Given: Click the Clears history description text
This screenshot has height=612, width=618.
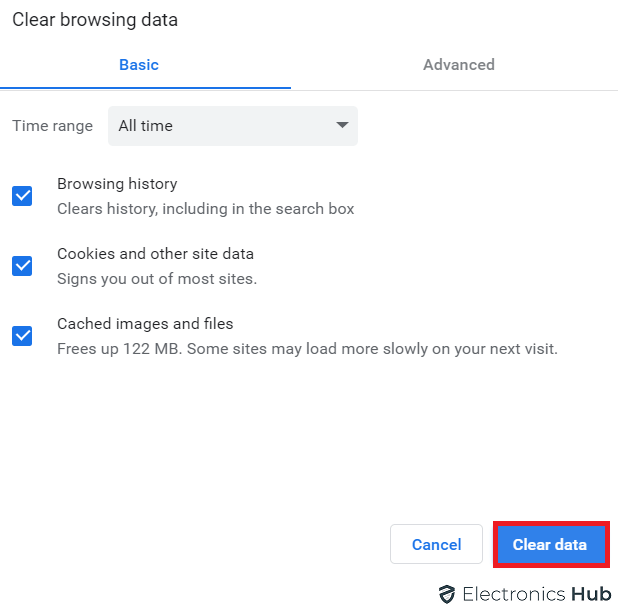Looking at the screenshot, I should coord(206,209).
